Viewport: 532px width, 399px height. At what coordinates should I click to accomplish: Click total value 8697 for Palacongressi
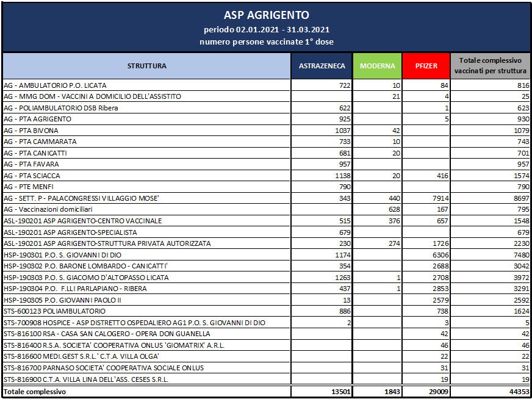522,198
